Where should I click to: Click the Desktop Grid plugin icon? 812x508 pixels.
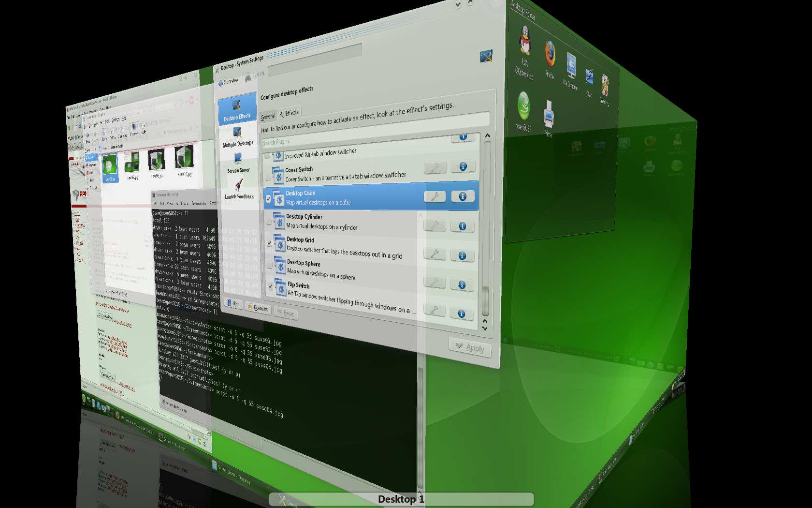tap(279, 244)
